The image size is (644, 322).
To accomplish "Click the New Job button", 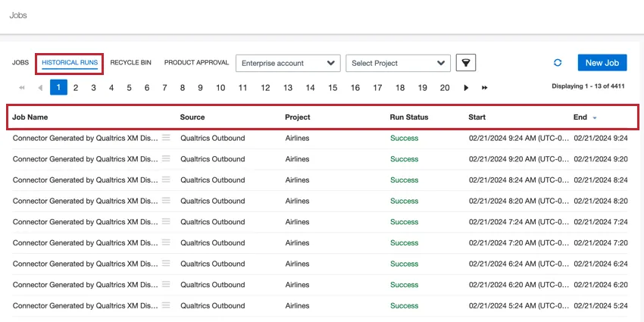I will point(602,63).
